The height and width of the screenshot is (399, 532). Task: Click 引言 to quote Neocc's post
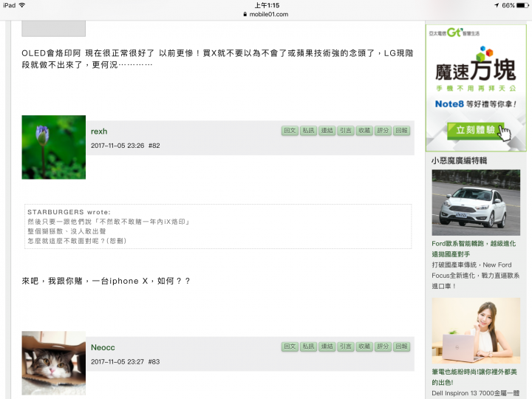(x=346, y=347)
